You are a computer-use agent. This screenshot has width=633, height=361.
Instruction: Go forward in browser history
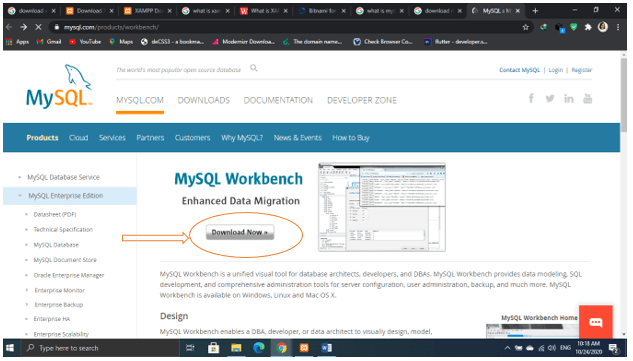[24, 27]
